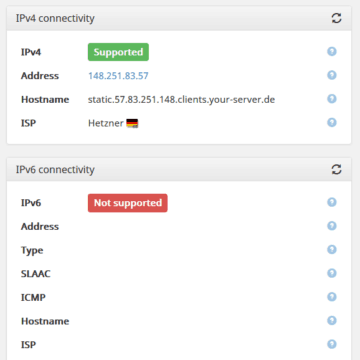Open help icon for IPv4 Hostname row
Viewport: 360px width, 360px height.
332,99
